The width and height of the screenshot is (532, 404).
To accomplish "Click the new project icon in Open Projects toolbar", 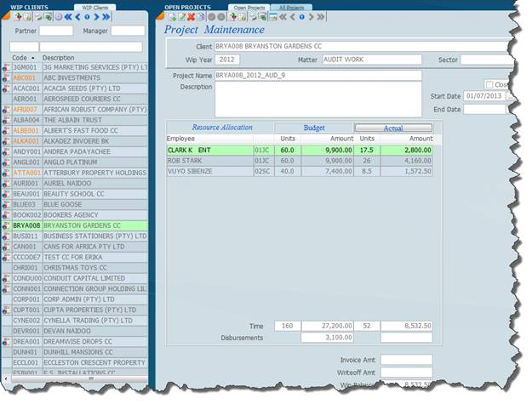I will [170, 17].
